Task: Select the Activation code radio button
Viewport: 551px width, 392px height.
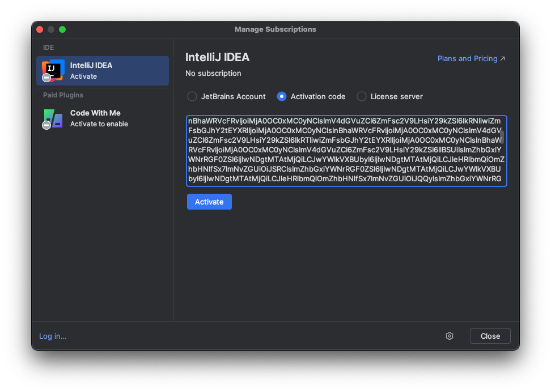Action: click(x=282, y=96)
